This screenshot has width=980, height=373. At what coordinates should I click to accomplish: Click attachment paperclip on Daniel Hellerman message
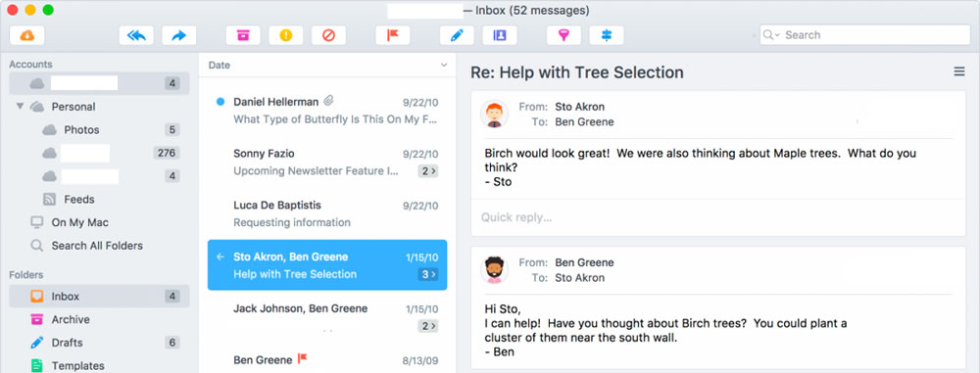(x=329, y=101)
